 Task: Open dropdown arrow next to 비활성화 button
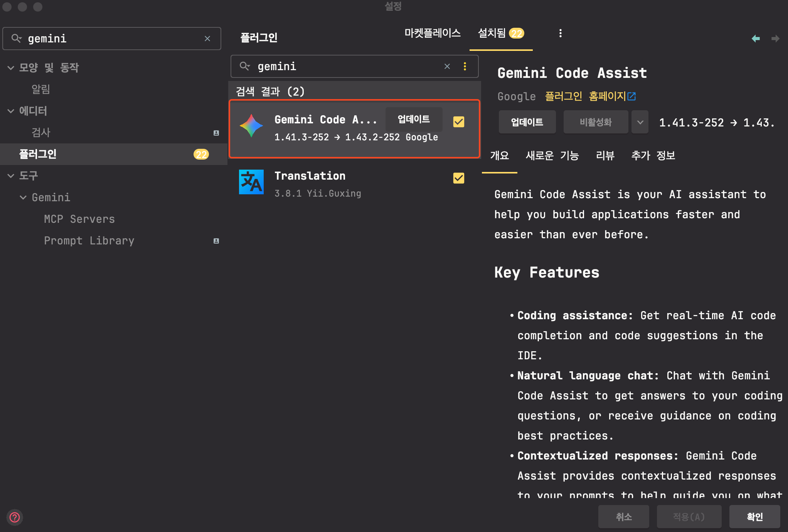pos(640,122)
